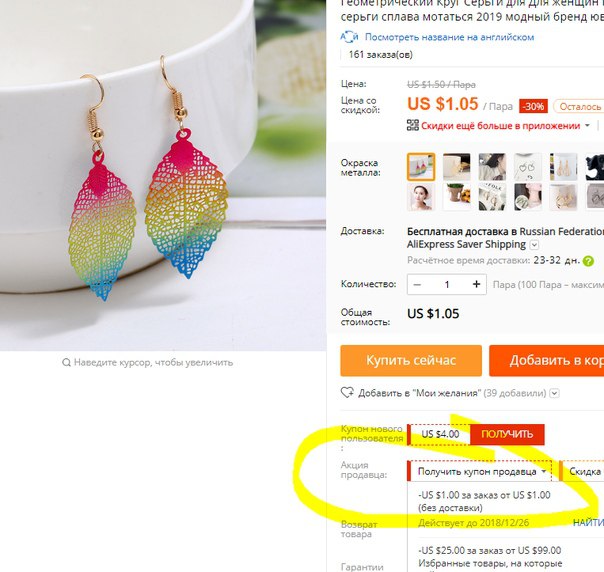Click the heart icon to add to wishlist
604x572 pixels.
coord(347,393)
